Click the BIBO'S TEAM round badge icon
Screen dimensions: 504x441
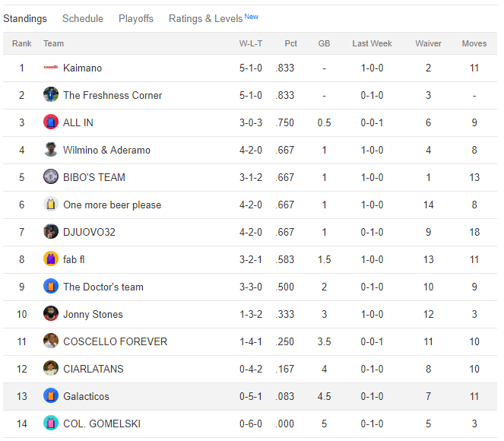coord(51,177)
